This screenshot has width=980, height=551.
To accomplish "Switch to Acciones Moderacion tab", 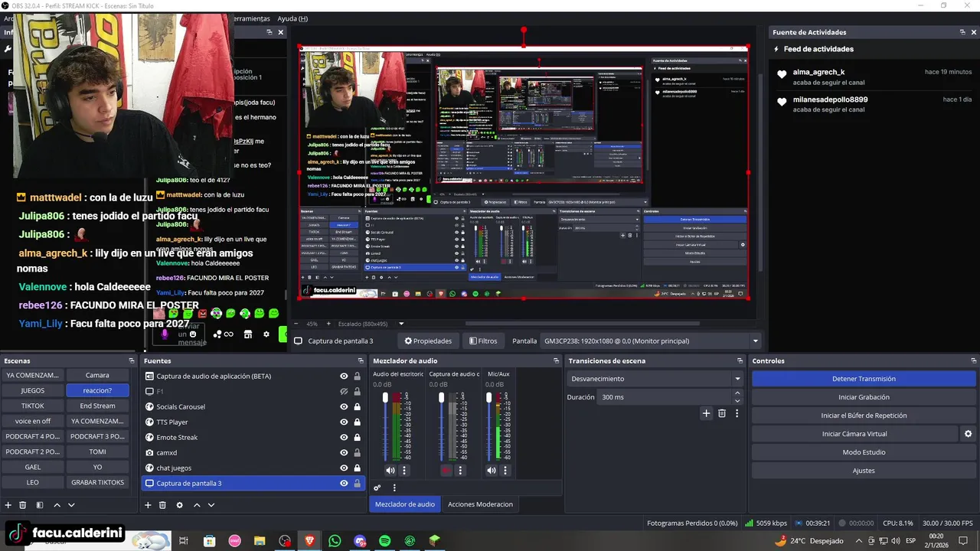I will (480, 504).
